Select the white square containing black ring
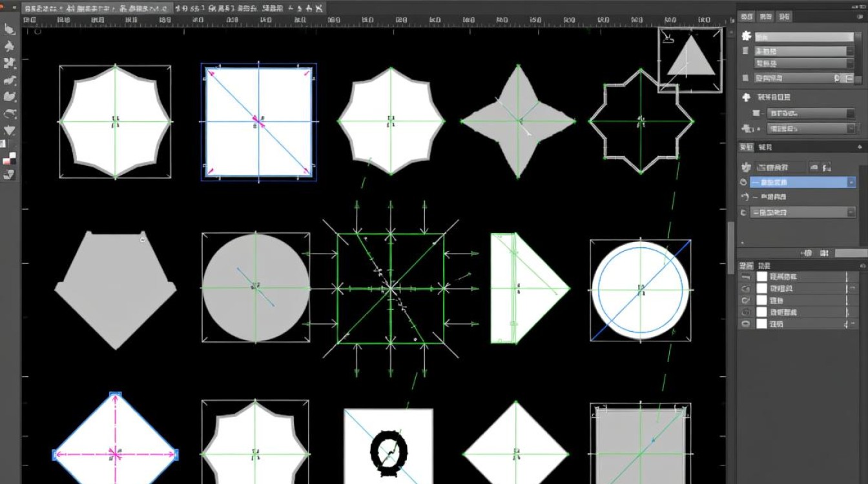 (x=388, y=447)
